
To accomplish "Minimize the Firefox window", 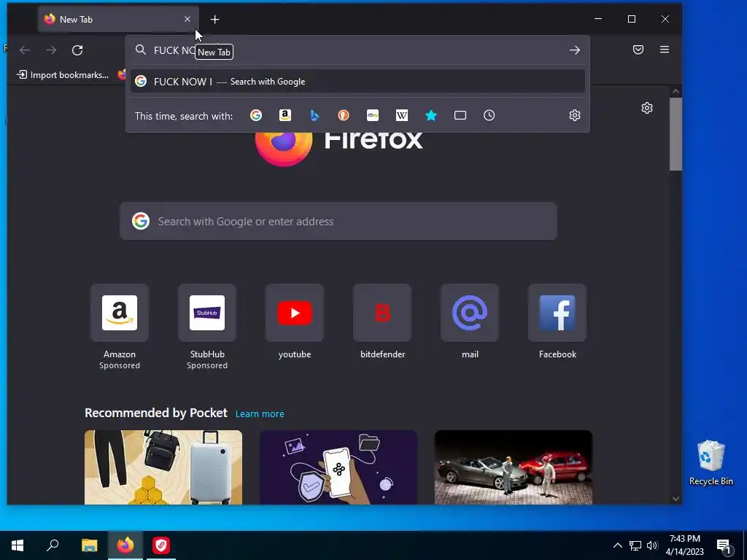I will pyautogui.click(x=598, y=19).
